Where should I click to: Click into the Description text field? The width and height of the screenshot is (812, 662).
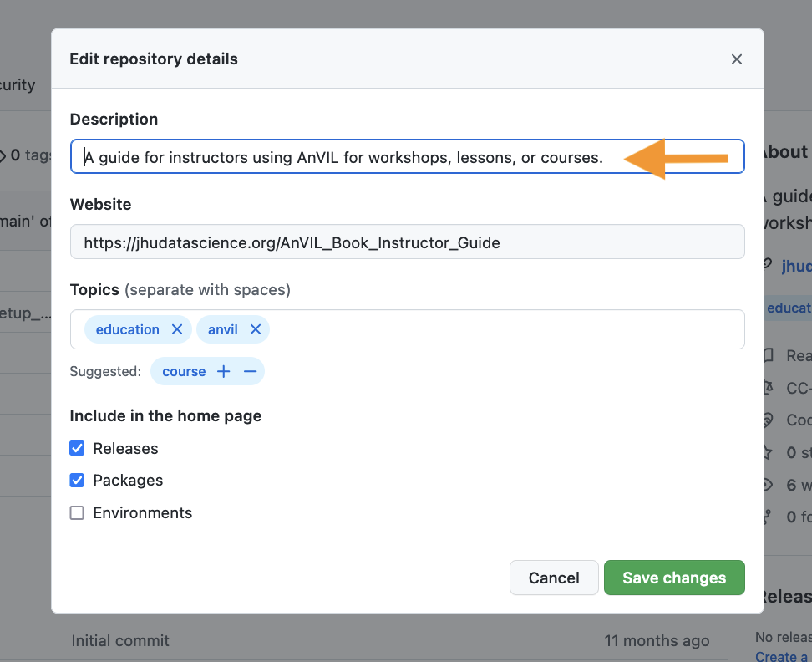(x=407, y=156)
